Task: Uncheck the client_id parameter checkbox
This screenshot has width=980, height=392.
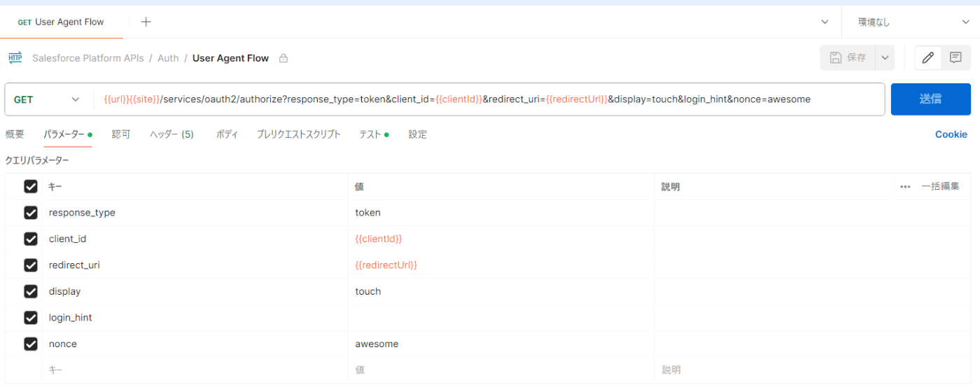Action: [x=31, y=239]
